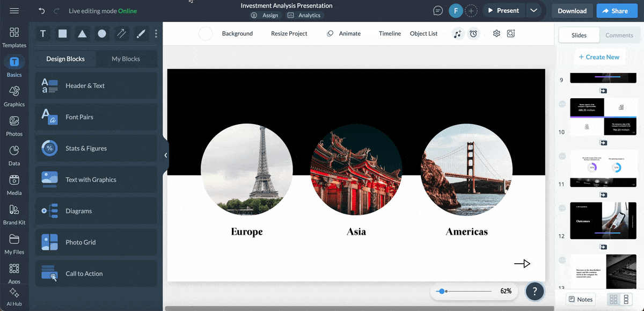644x311 pixels.
Task: Collapse the Design Blocks panel
Action: pos(165,155)
